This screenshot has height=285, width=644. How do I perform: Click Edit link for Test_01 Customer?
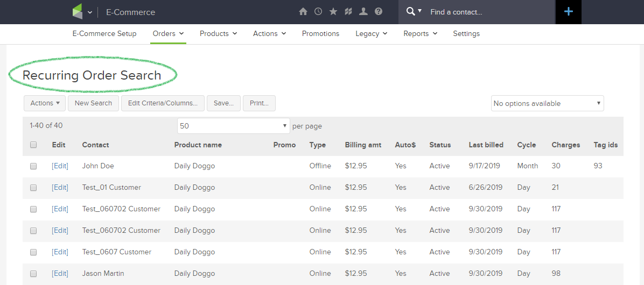60,188
